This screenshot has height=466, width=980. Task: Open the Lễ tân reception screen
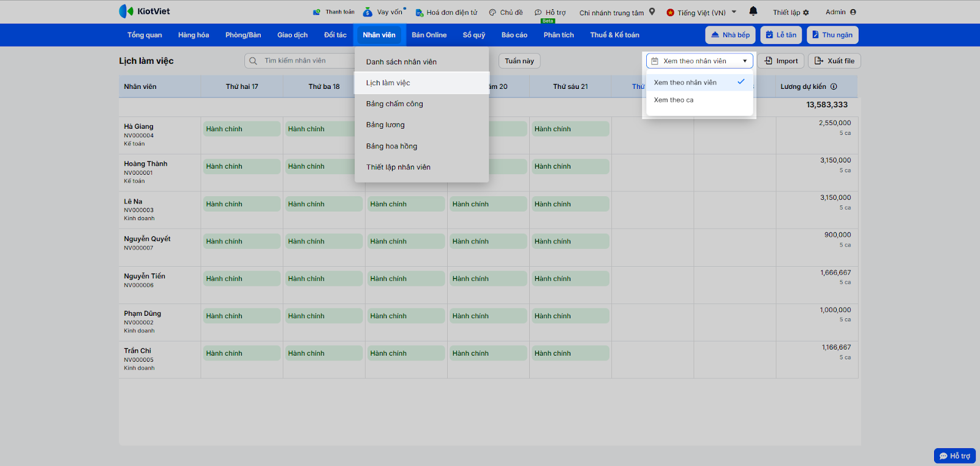tap(781, 35)
